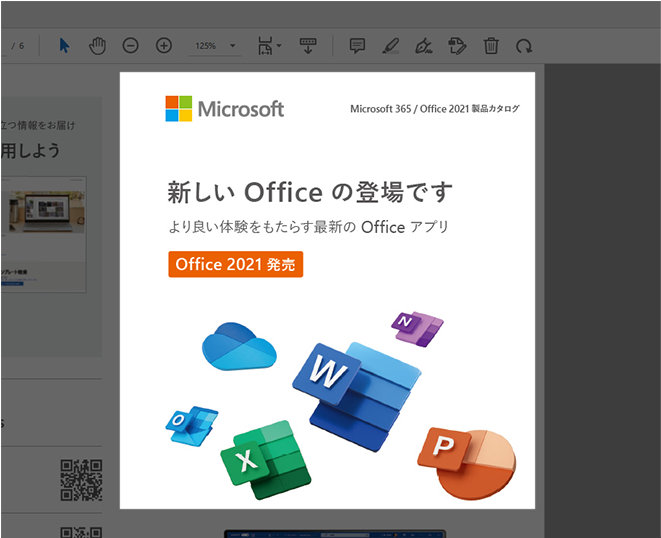The image size is (661, 538).
Task: Click the "立つ情報をお届け" text on left page
Action: pyautogui.click(x=38, y=125)
